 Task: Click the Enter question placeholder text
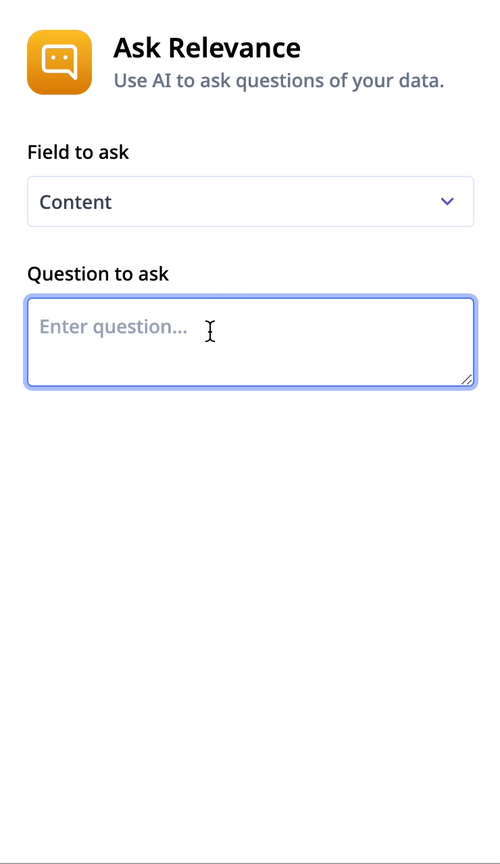click(113, 327)
